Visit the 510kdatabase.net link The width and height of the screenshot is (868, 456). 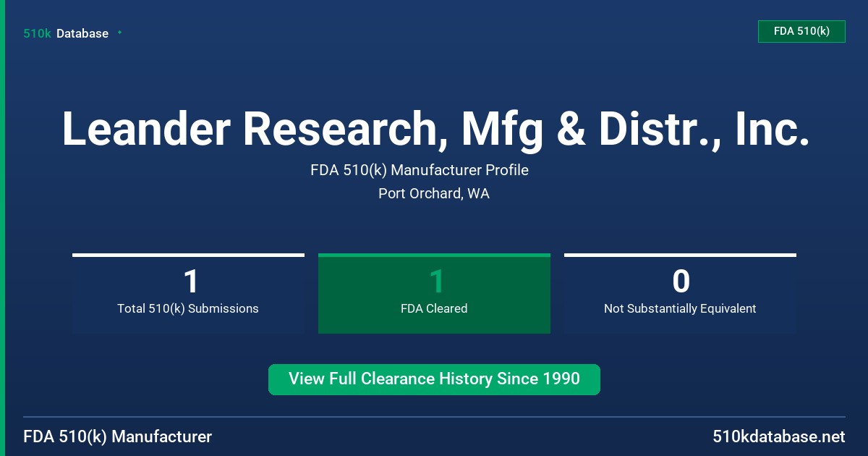click(x=778, y=437)
